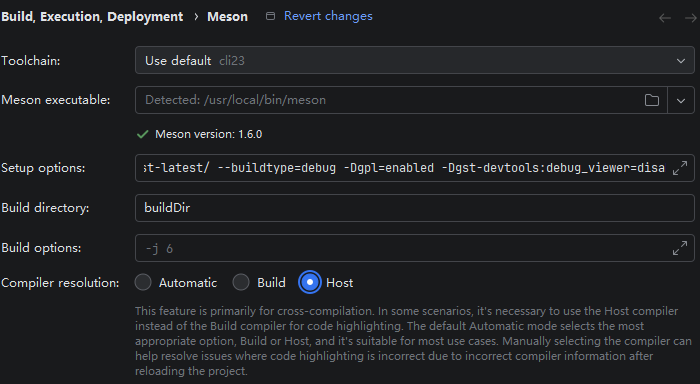Click the Toolchain: label

(31, 61)
